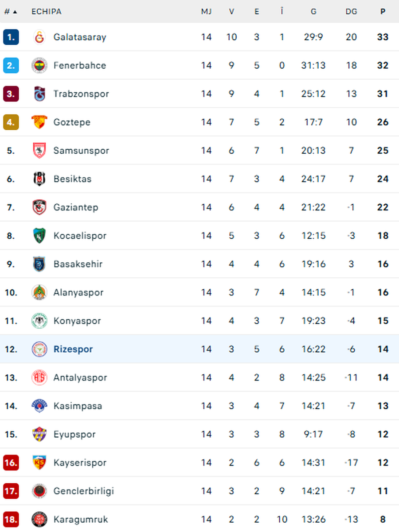Sort table by V wins column
Viewport: 399px width, 532px height.
click(x=231, y=12)
